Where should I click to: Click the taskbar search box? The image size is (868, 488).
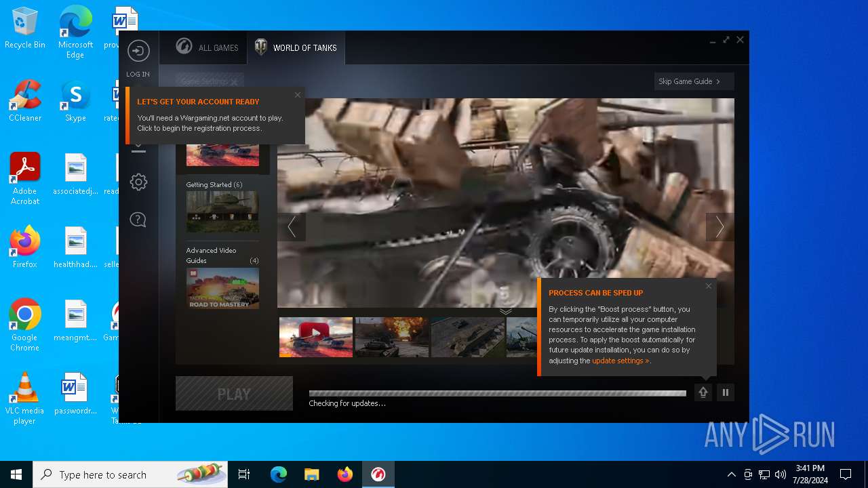coord(130,474)
